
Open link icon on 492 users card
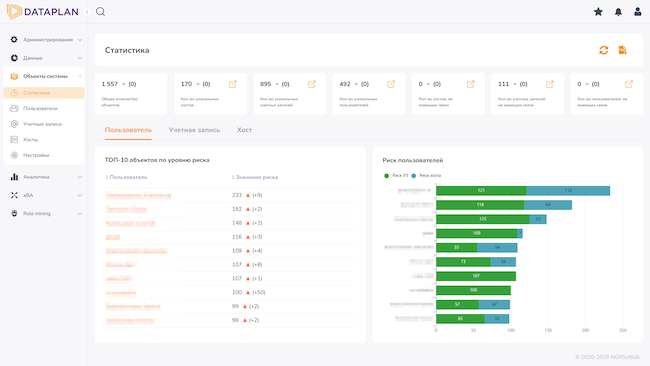point(391,84)
